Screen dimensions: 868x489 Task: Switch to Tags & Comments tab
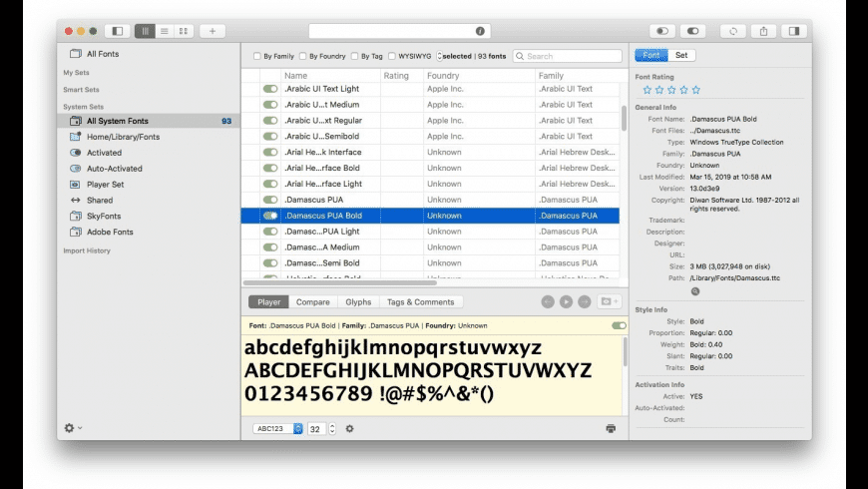coord(421,301)
